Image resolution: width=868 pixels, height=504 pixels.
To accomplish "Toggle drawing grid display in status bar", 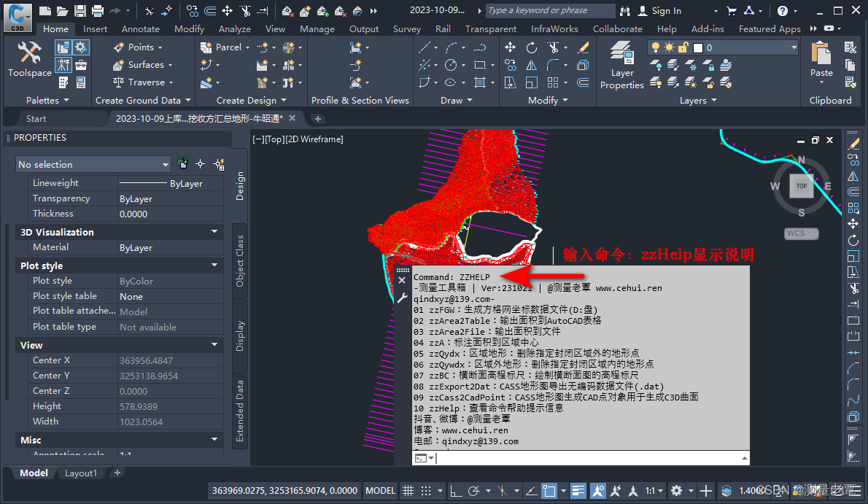I will (408, 491).
